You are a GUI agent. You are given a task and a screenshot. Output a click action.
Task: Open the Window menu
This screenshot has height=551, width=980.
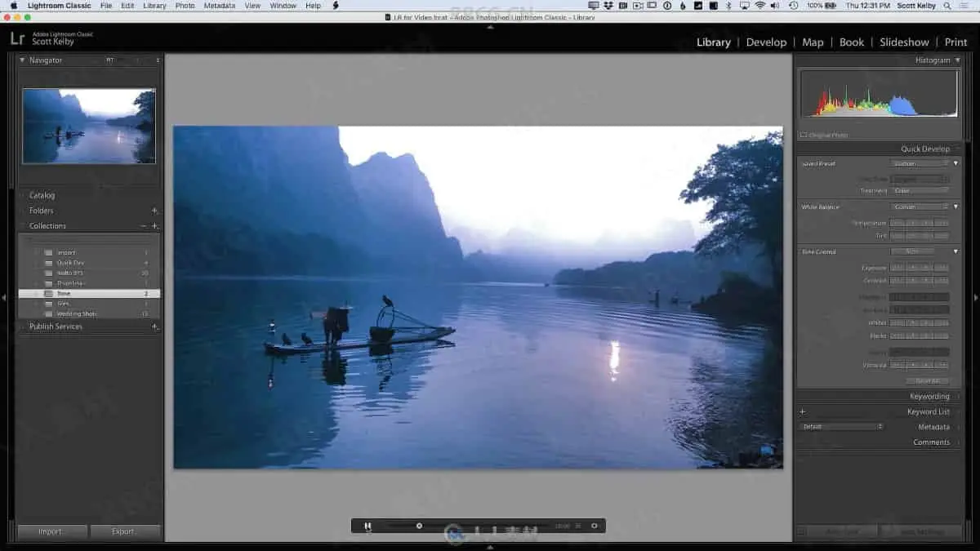(x=283, y=6)
